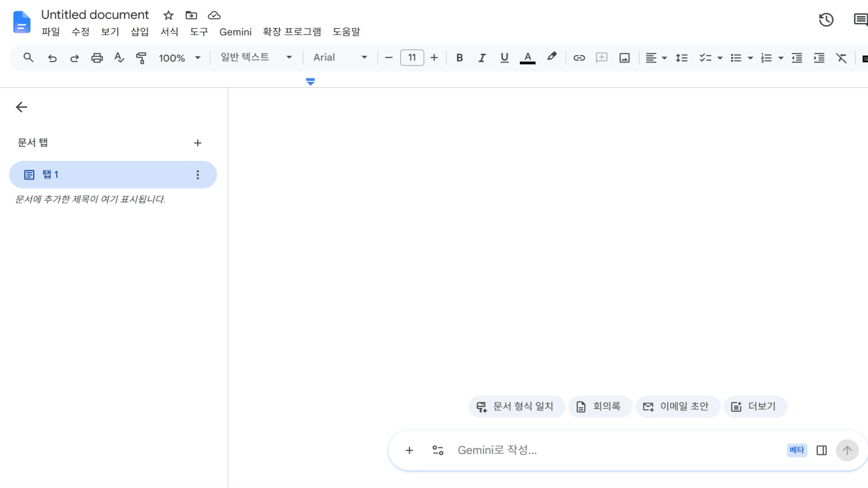868x488 pixels.
Task: Clear formatting
Action: click(x=841, y=58)
